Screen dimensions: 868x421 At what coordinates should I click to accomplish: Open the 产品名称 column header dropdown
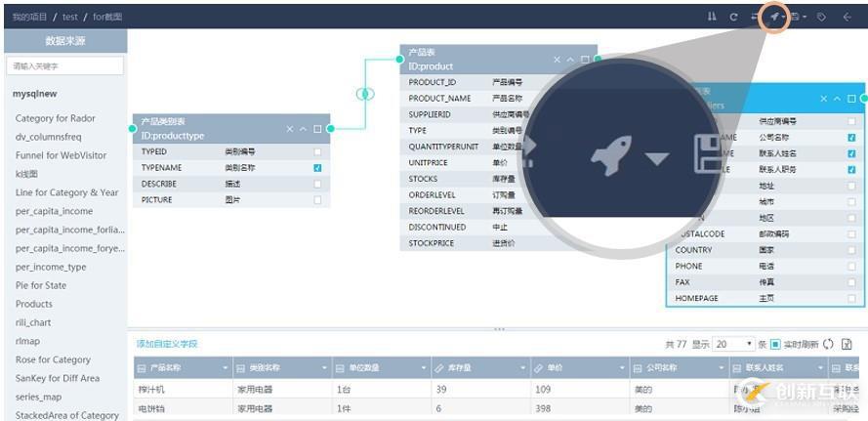coord(226,368)
